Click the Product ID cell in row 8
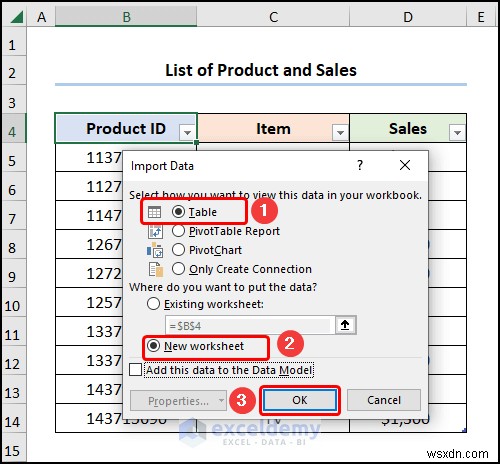This screenshot has width=500, height=464. [x=89, y=244]
